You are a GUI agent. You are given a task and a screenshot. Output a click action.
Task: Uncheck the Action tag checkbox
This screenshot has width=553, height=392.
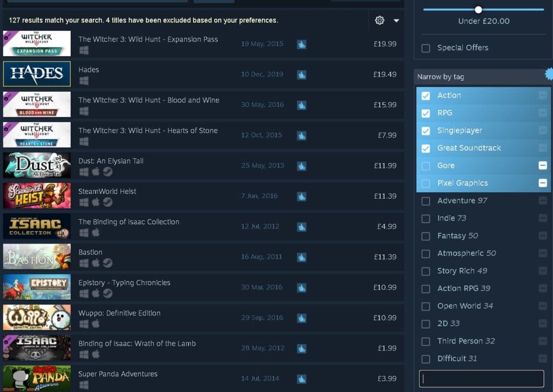[x=426, y=96]
